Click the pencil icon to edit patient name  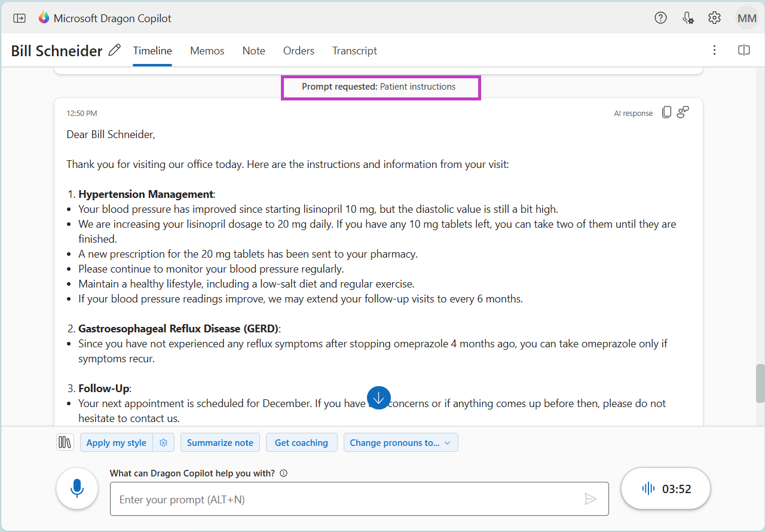coord(115,50)
